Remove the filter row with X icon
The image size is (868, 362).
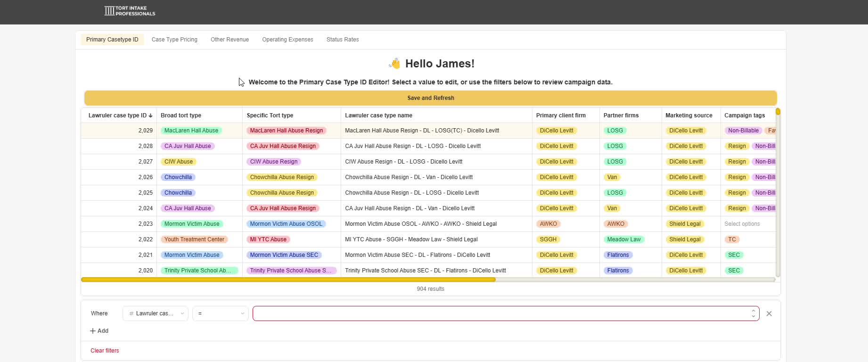pos(769,313)
